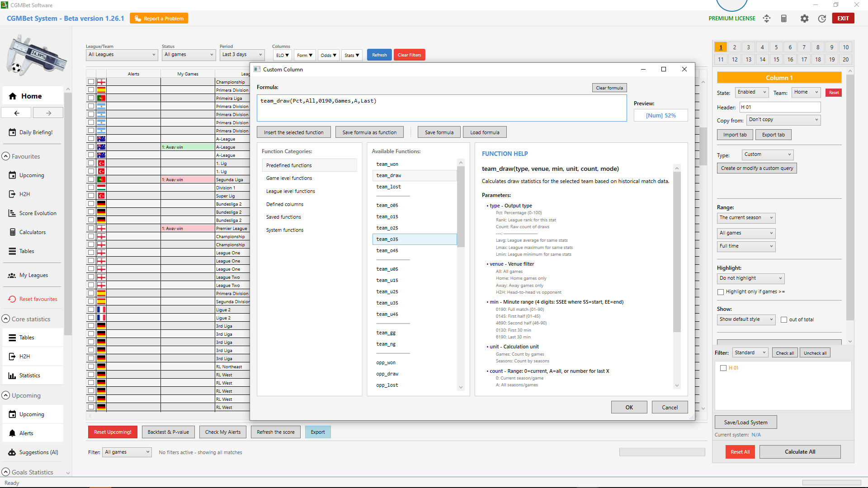Click Create or modify a custom query

(x=756, y=168)
